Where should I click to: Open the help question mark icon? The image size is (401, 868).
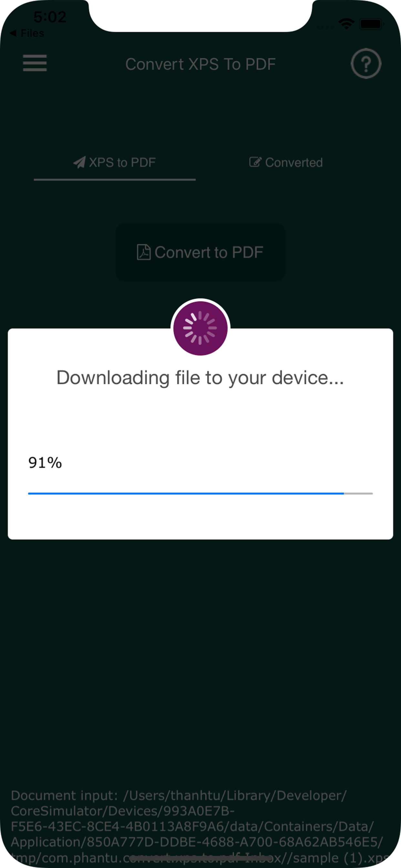click(366, 63)
